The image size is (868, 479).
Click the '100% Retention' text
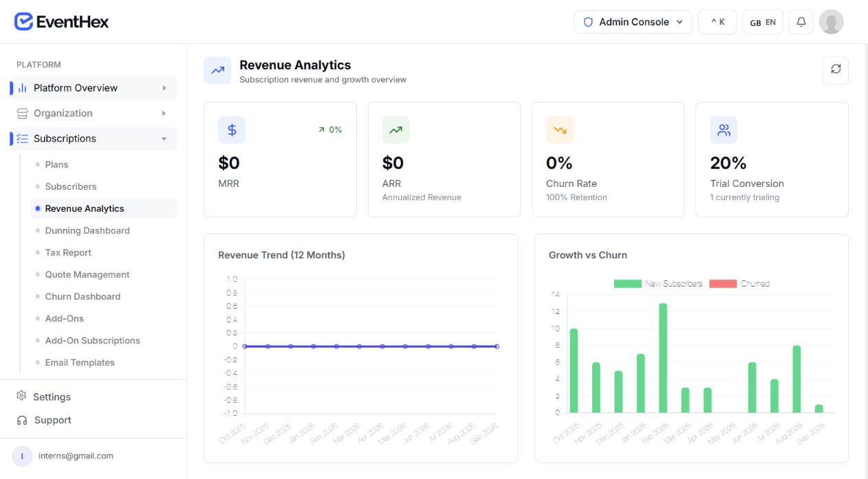click(x=576, y=197)
